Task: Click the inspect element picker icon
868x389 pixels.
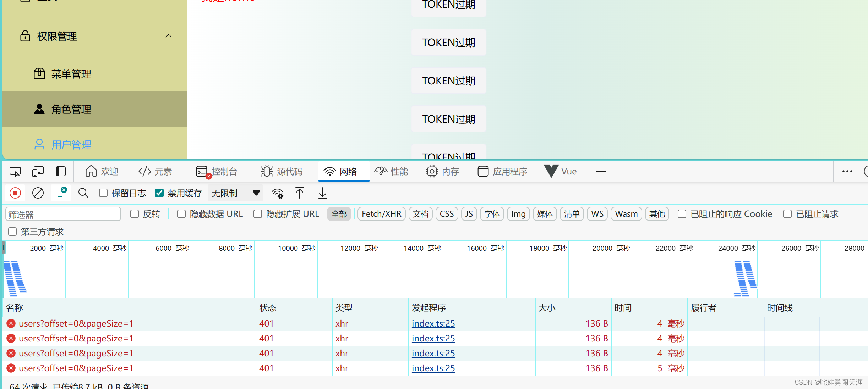Action: pyautogui.click(x=15, y=172)
